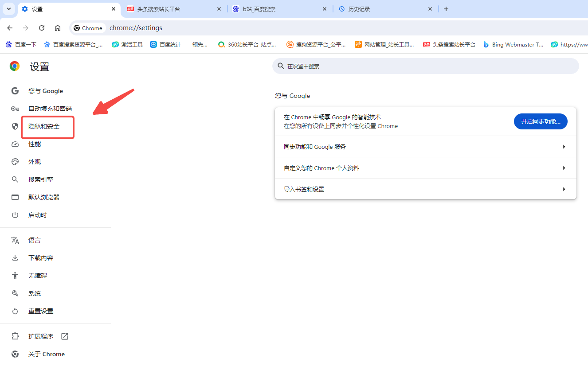Expand 自定义您的 Chrome 个人资料 arrow
The image size is (588, 370).
click(x=564, y=168)
